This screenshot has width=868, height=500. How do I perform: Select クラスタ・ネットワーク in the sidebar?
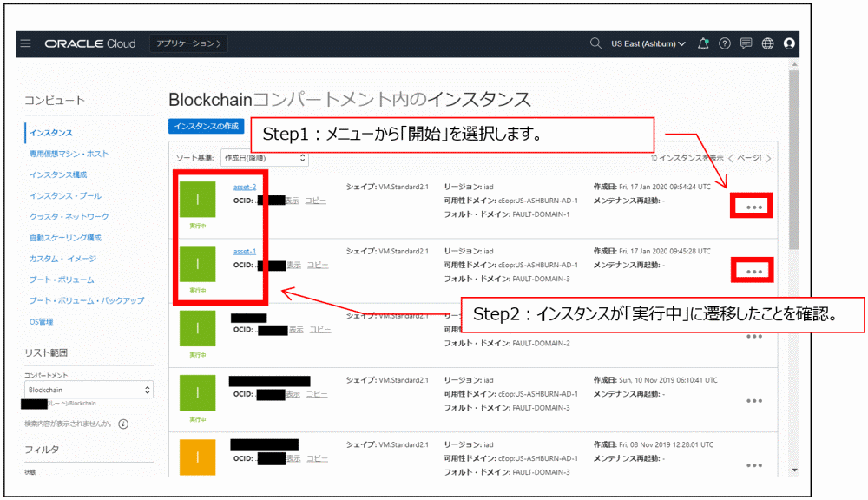click(69, 216)
